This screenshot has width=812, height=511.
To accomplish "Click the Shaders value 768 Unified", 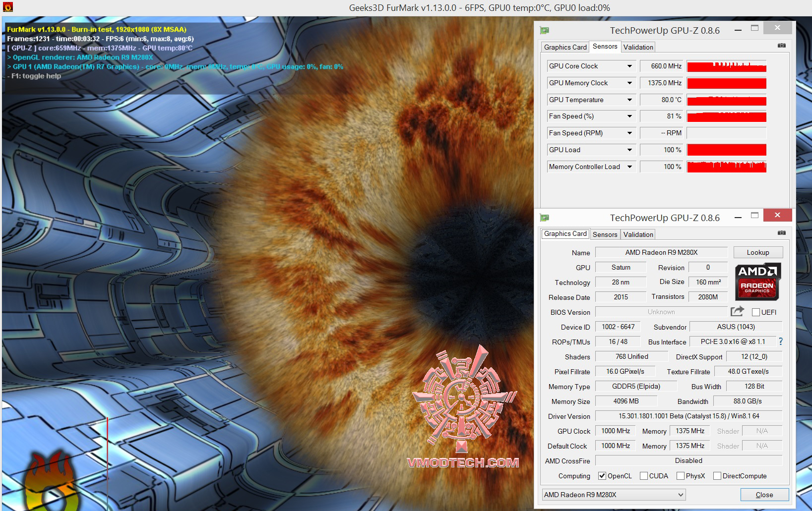I will [631, 356].
